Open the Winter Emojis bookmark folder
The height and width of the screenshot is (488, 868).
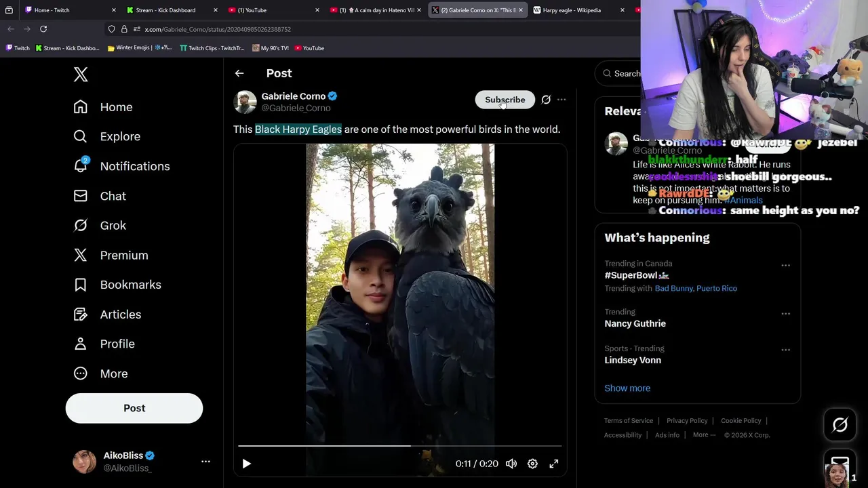pyautogui.click(x=140, y=48)
